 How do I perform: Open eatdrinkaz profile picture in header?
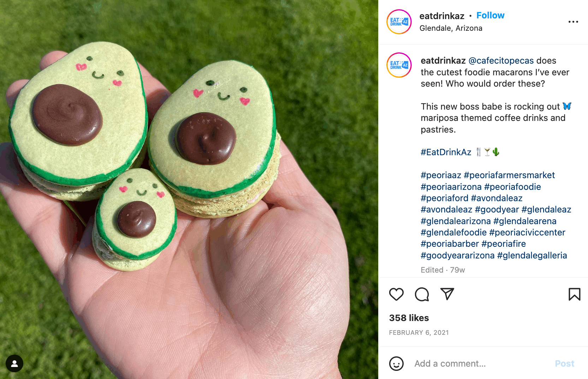point(399,22)
